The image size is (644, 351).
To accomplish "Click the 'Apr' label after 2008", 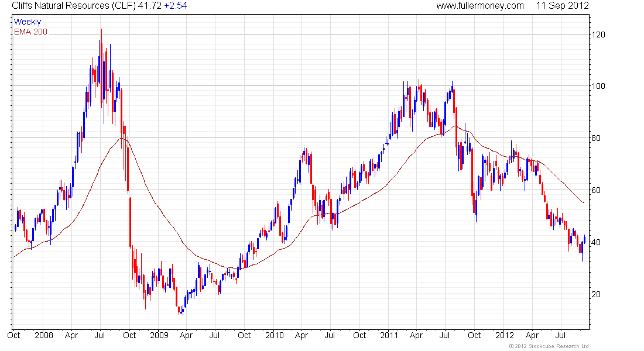I will click(x=71, y=335).
